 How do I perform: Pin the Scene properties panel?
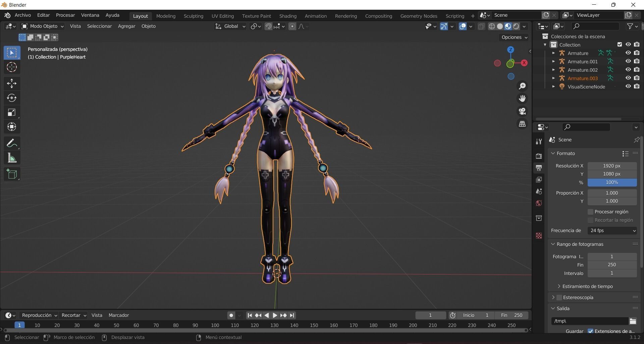coord(636,140)
